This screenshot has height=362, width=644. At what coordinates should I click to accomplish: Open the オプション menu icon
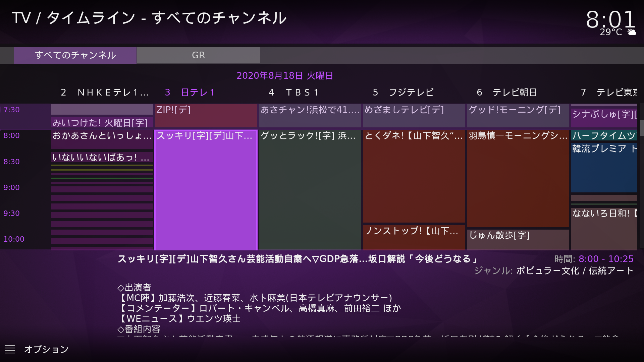pyautogui.click(x=10, y=349)
